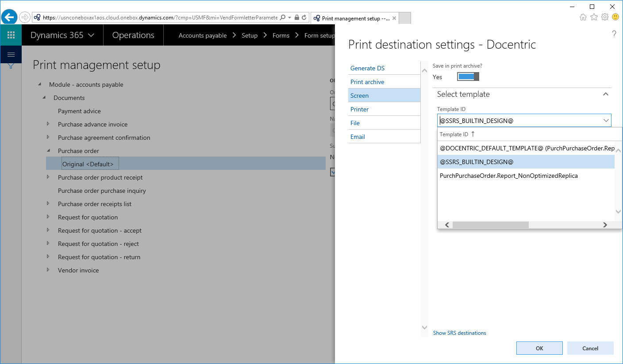Open the help question mark icon

click(614, 34)
